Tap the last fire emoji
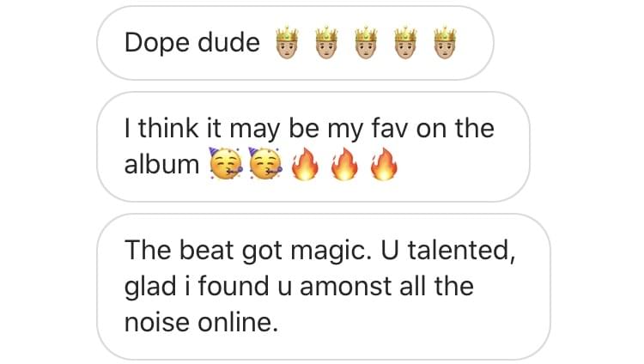The image size is (644, 364). [384, 163]
